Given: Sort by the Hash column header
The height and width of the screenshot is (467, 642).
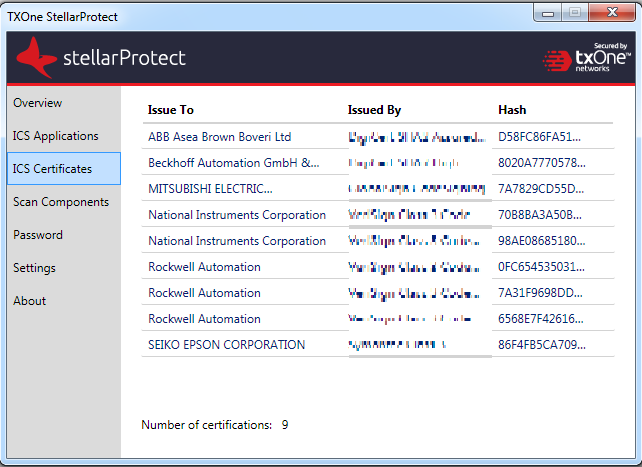Looking at the screenshot, I should pos(512,110).
